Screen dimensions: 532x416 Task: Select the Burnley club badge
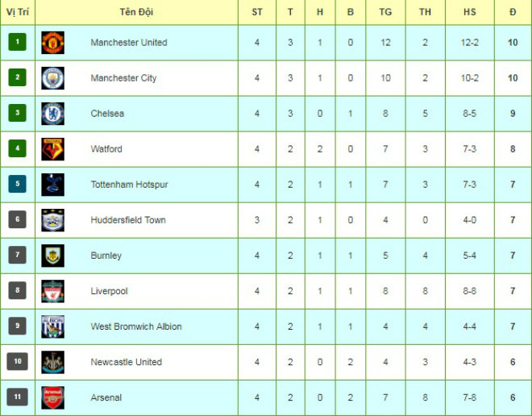click(53, 256)
